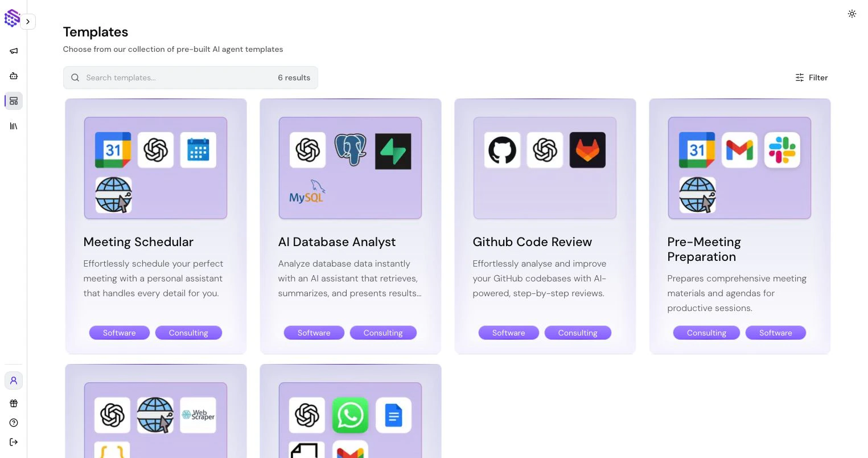
Task: Select the templates layout sidebar icon
Action: coord(14,101)
